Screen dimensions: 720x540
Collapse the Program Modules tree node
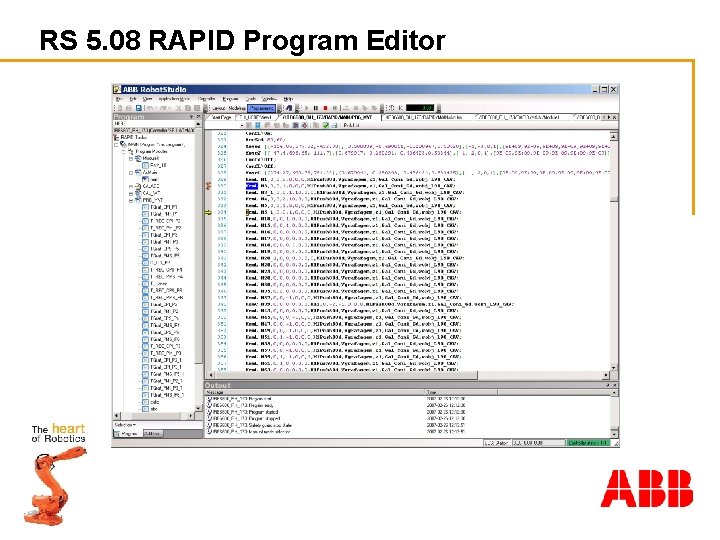coord(124,152)
